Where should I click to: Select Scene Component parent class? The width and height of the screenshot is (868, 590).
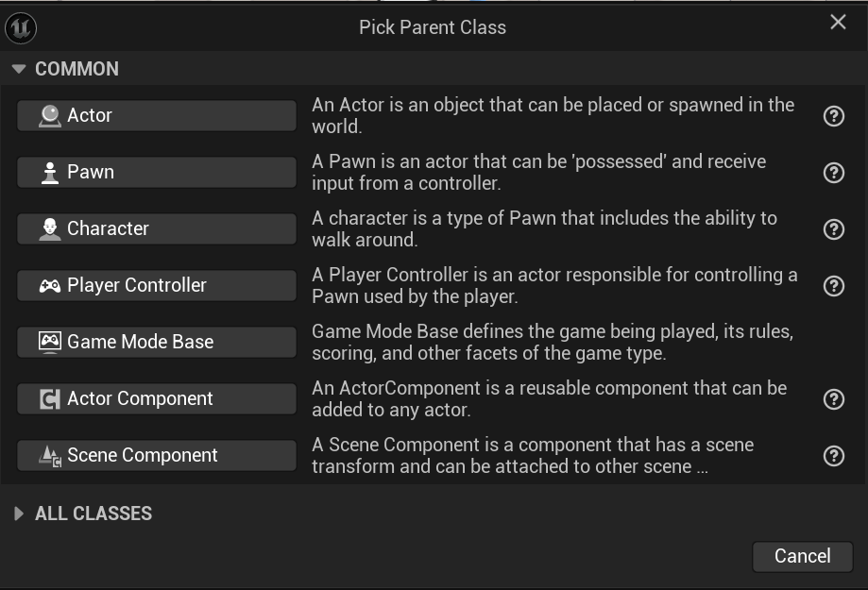[x=157, y=455]
